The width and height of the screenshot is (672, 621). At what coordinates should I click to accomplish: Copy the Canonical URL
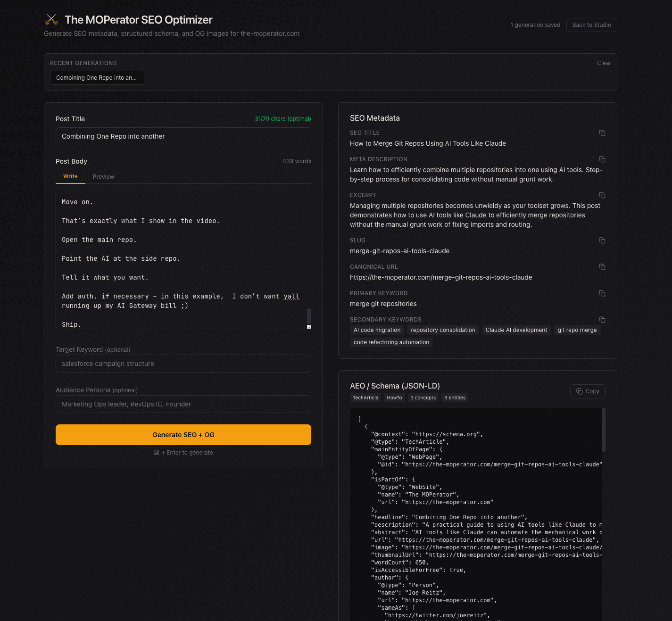pyautogui.click(x=602, y=267)
